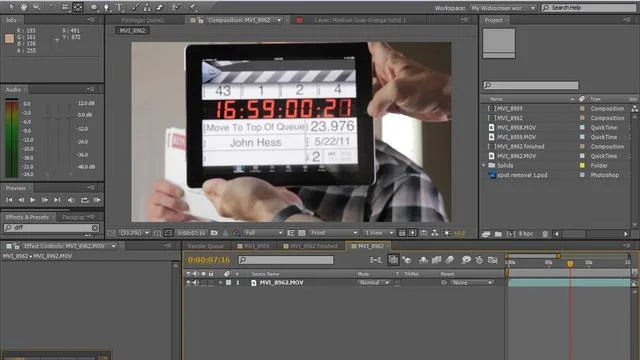Switch to MVI_8962 finished timeline tab

(311, 246)
